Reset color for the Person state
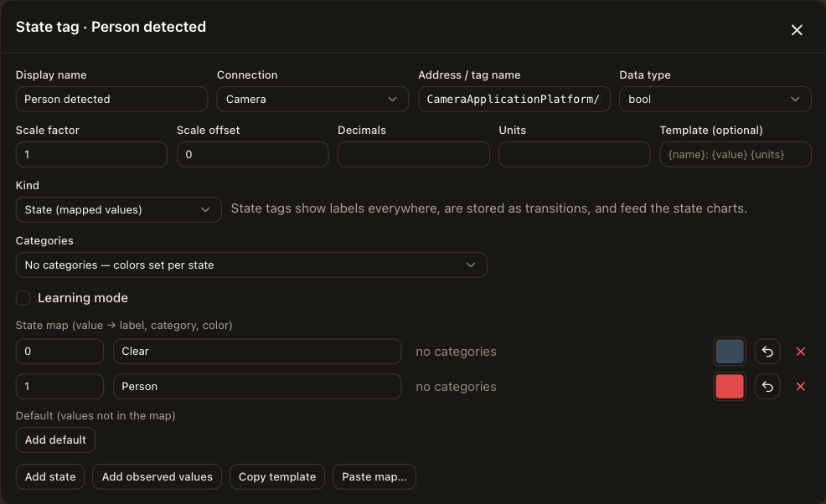 pos(767,387)
